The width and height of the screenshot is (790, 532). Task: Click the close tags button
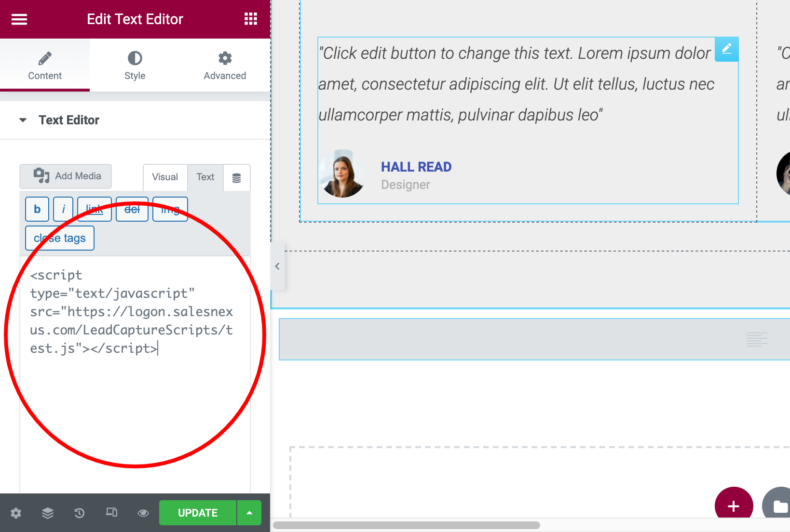60,238
